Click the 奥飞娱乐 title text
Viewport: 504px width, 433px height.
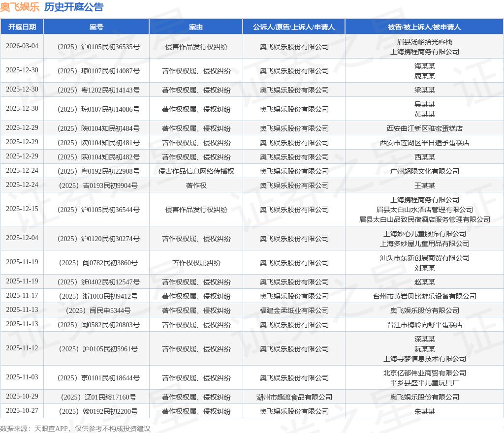click(20, 7)
